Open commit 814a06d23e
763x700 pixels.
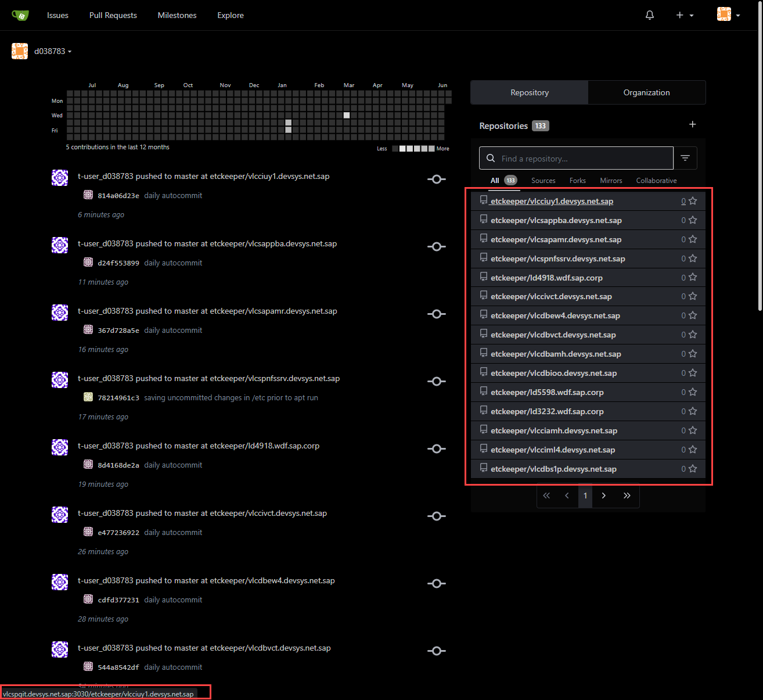(x=118, y=196)
